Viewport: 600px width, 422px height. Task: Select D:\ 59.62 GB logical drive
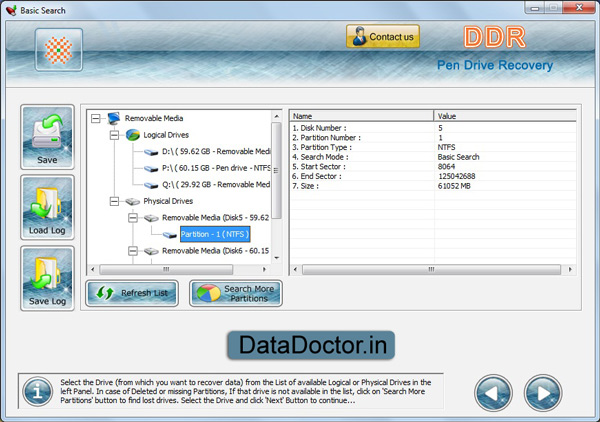pos(216,152)
